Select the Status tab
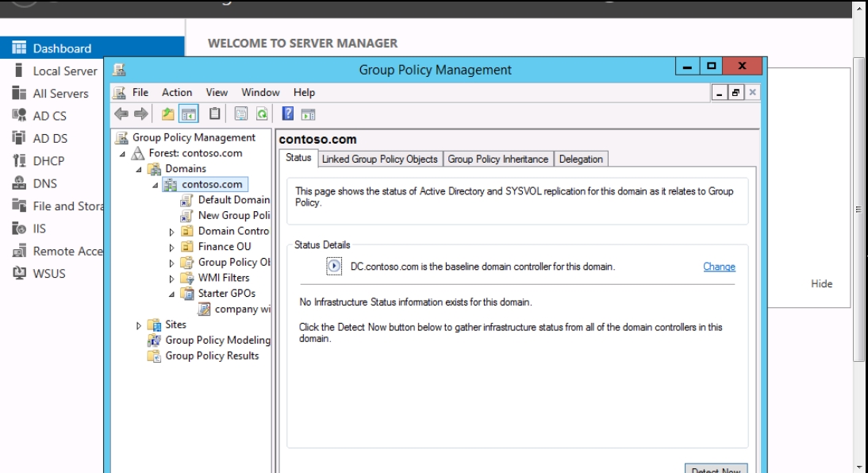 (298, 158)
